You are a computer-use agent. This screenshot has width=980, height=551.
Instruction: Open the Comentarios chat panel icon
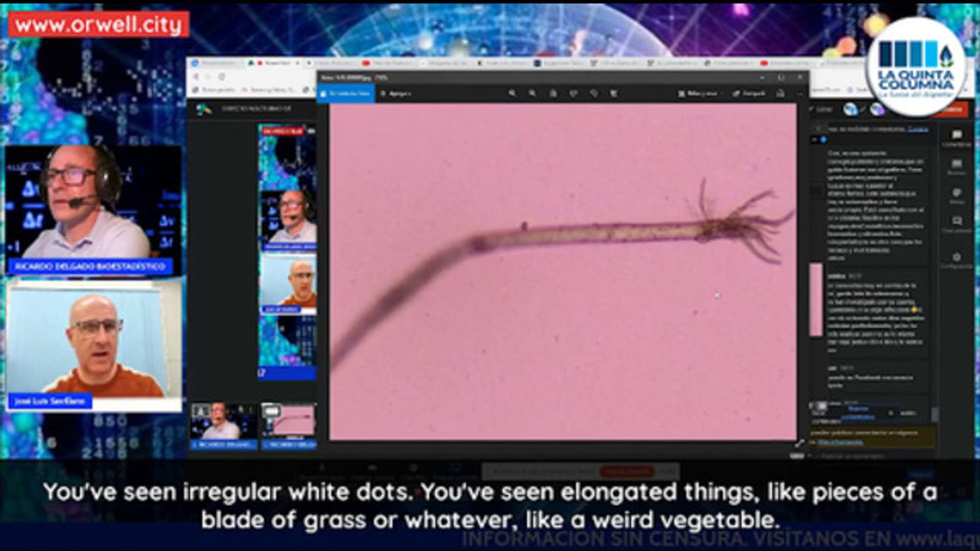click(x=956, y=138)
